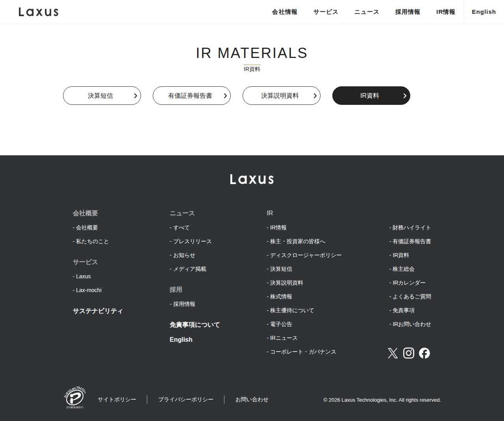Click the privacy mark badge in footer

click(x=75, y=398)
